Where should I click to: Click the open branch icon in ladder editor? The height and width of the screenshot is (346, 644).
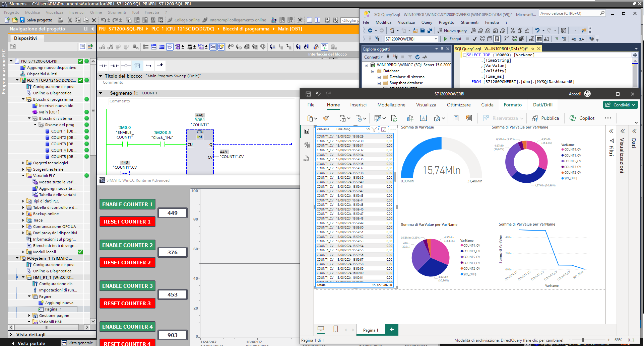[148, 66]
